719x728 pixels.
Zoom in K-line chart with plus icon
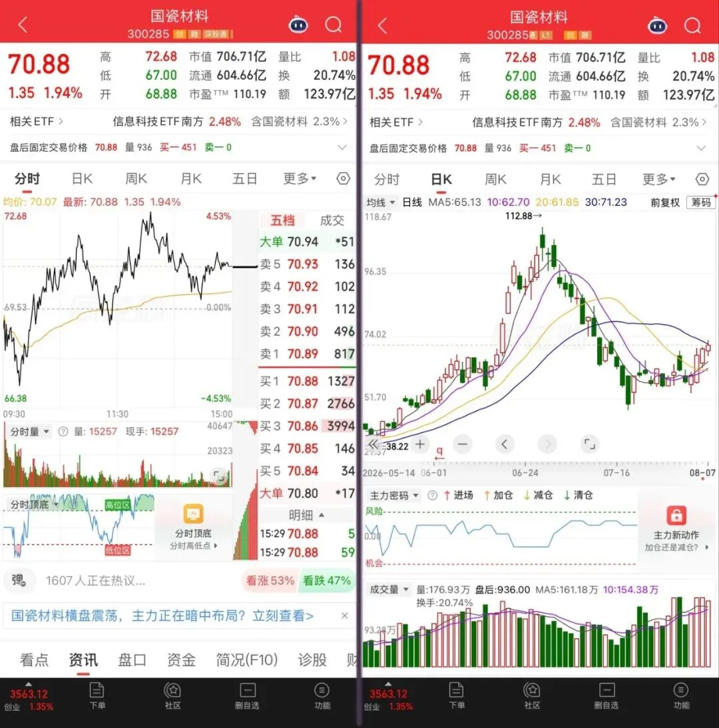pos(420,445)
